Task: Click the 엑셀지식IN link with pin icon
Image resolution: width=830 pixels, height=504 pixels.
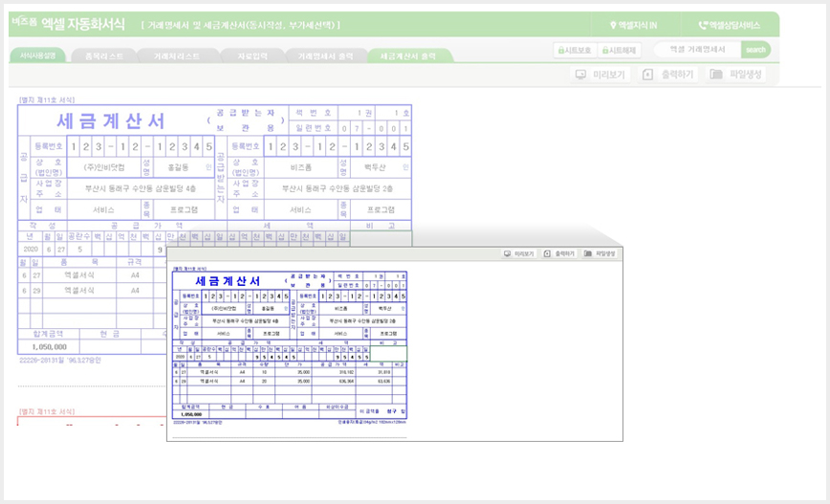Action: 633,25
